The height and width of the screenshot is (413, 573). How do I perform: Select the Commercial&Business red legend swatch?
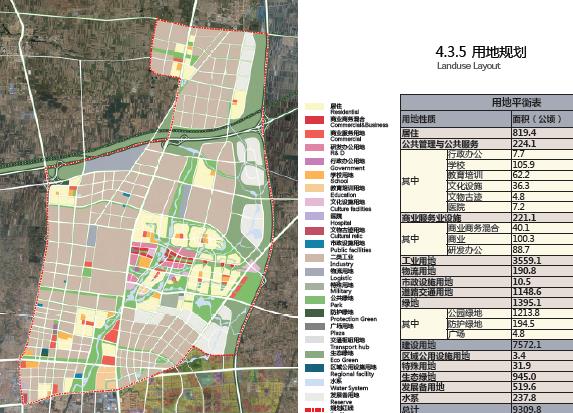[315, 120]
